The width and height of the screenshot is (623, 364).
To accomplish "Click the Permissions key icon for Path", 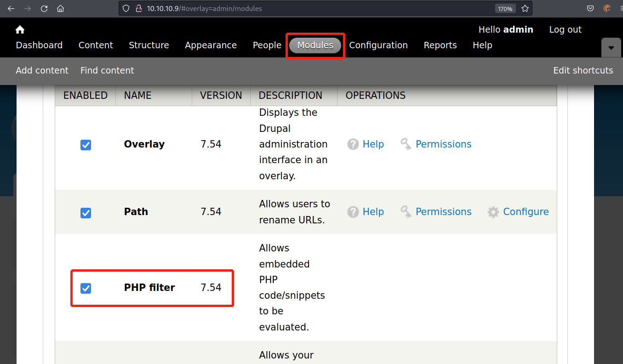I will click(x=406, y=212).
